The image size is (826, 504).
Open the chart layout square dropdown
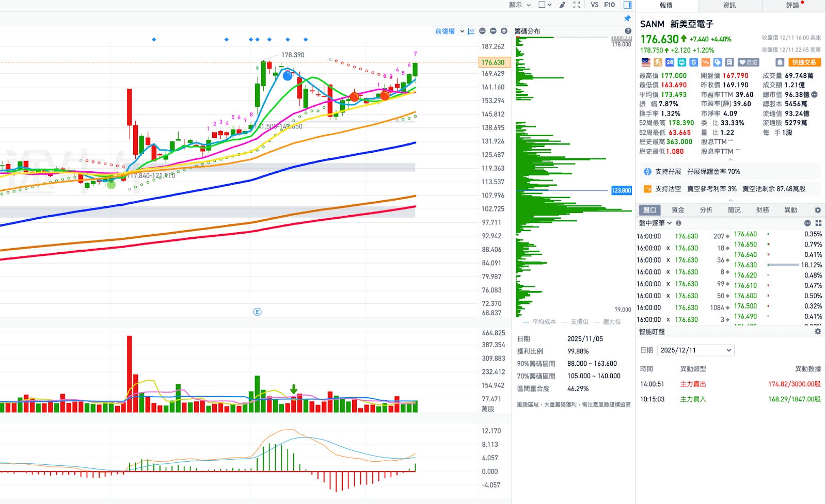pyautogui.click(x=545, y=5)
